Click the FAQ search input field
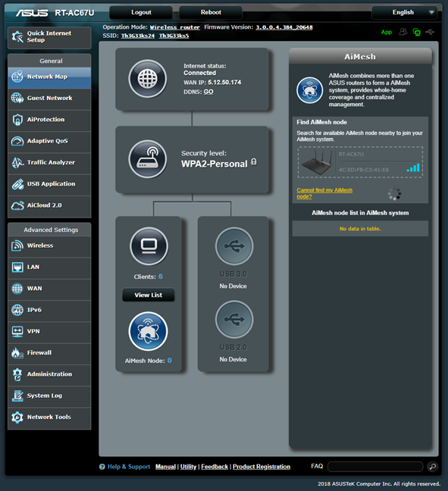This screenshot has height=491, width=448. [x=375, y=467]
